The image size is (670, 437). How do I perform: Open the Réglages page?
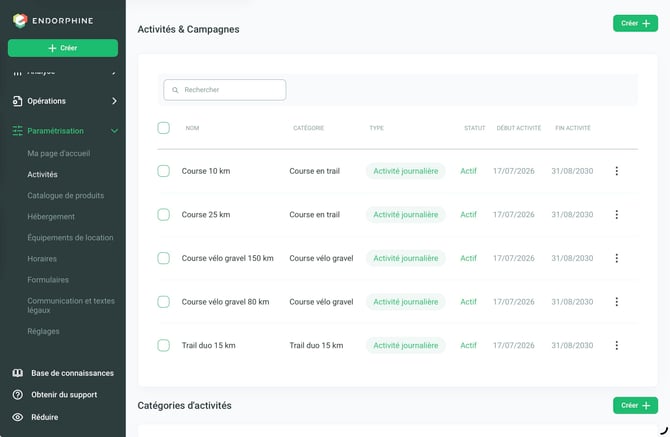43,331
